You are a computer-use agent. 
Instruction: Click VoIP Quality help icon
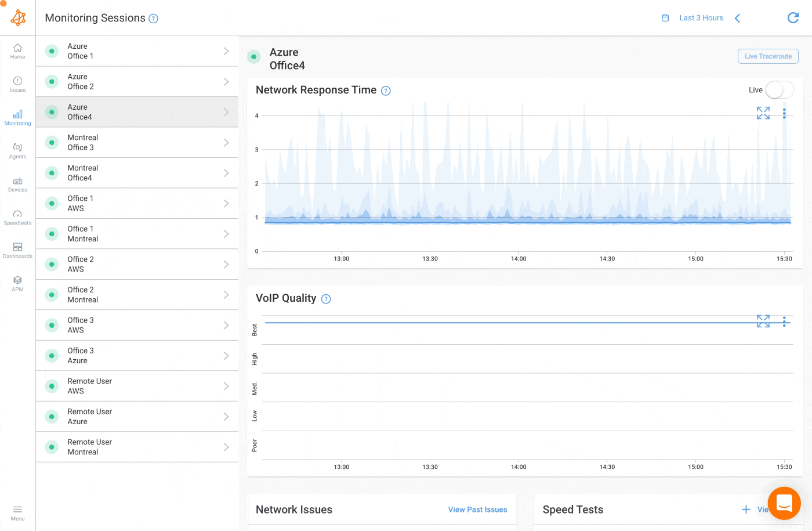(326, 299)
